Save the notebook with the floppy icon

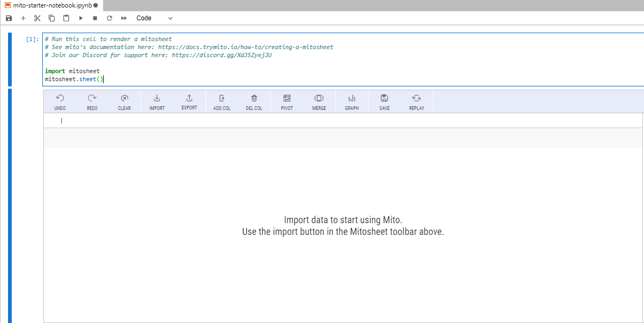(x=9, y=18)
